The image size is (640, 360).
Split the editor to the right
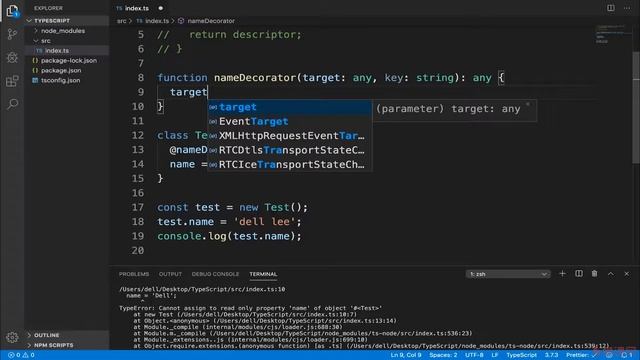pyautogui.click(x=611, y=8)
